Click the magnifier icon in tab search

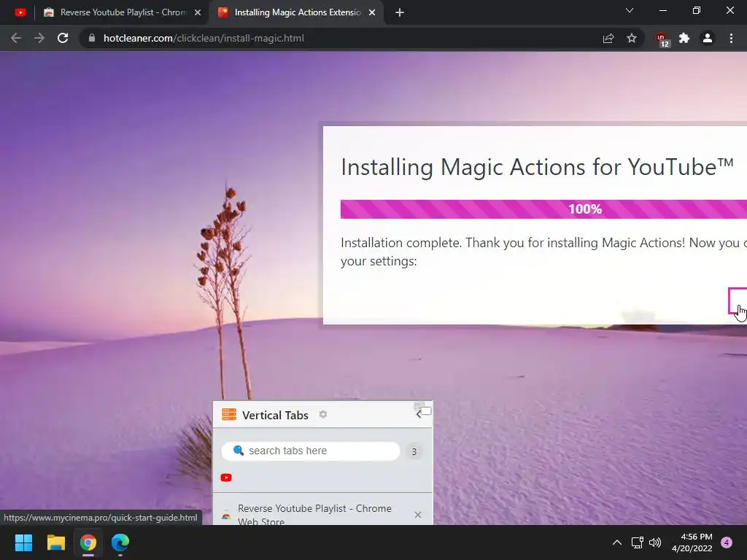click(x=239, y=451)
